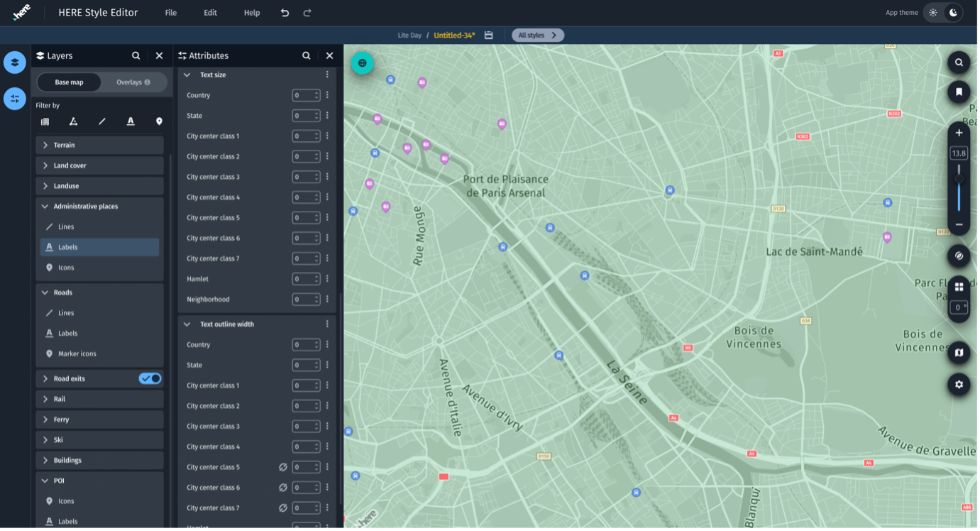Filter layers by the marker pin icon
Screen dimensions: 980x531
pos(159,121)
